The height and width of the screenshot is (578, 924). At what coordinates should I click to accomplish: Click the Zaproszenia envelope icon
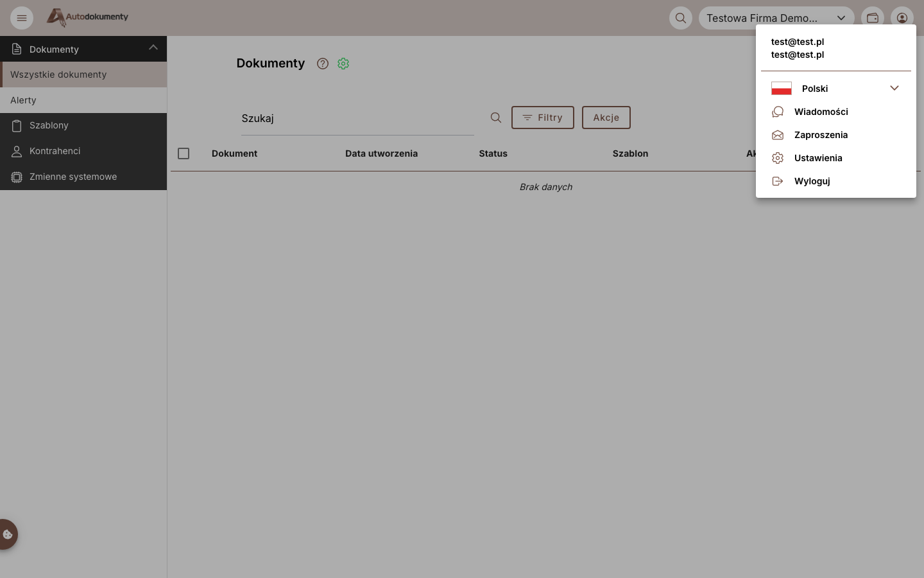[x=778, y=135]
